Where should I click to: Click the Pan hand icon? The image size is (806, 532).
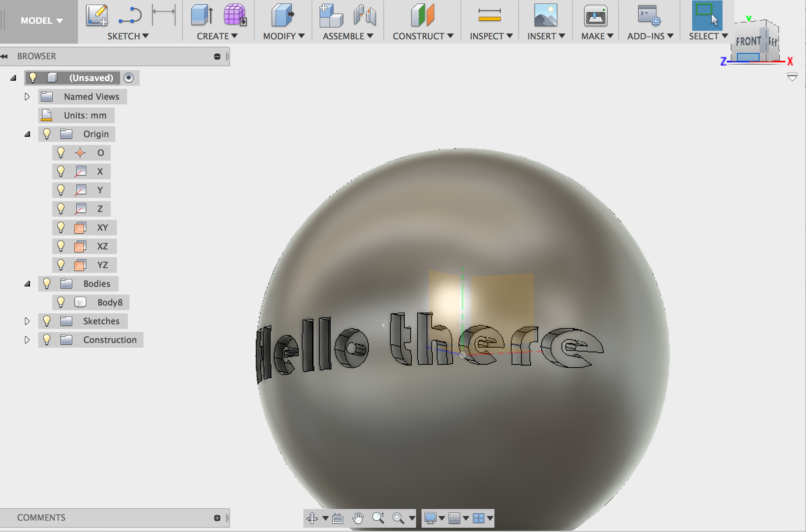(358, 518)
